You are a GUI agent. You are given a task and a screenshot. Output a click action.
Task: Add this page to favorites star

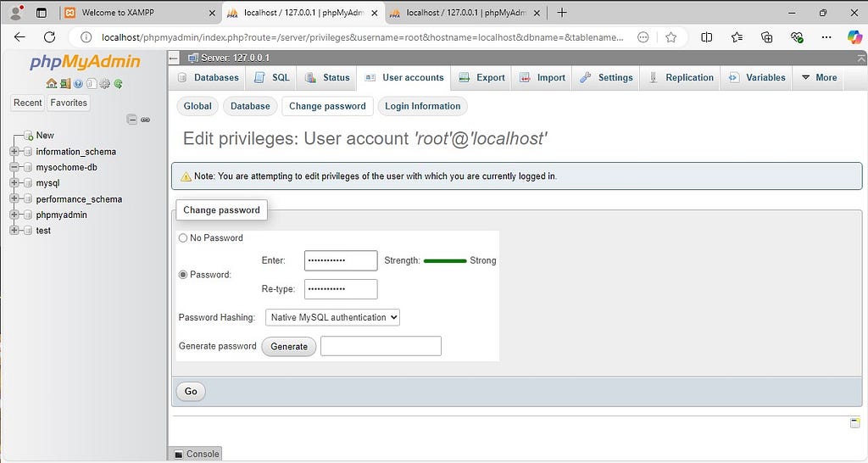[671, 37]
